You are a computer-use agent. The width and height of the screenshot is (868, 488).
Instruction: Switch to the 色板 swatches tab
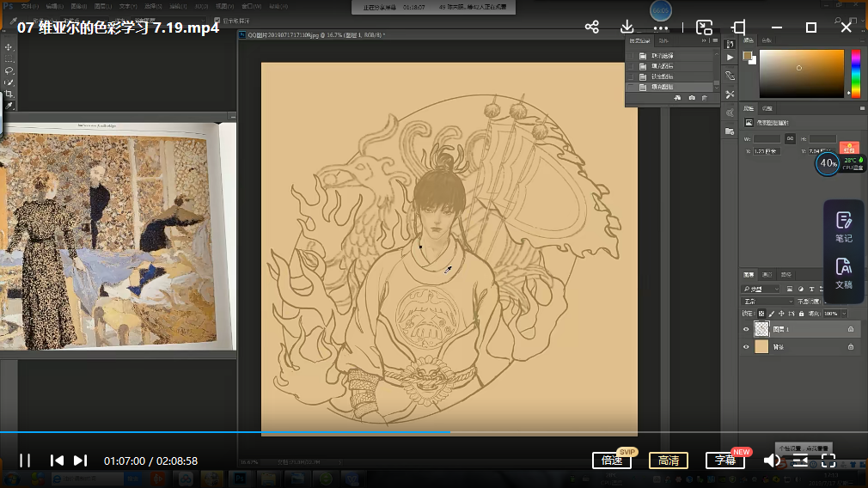pos(767,40)
